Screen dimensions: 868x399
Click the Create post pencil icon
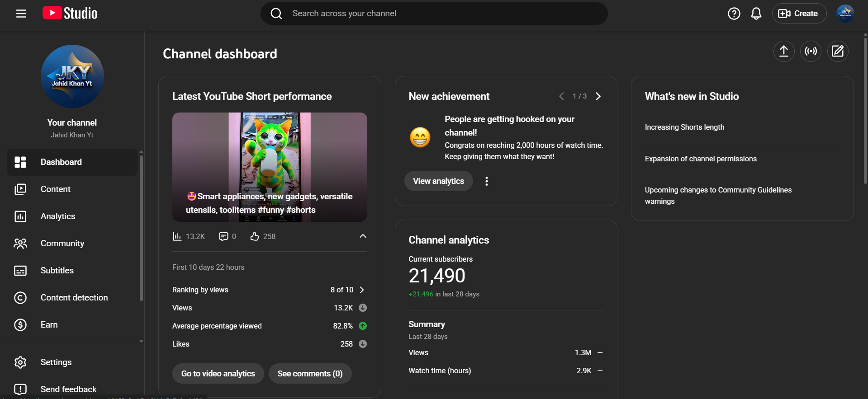click(838, 51)
